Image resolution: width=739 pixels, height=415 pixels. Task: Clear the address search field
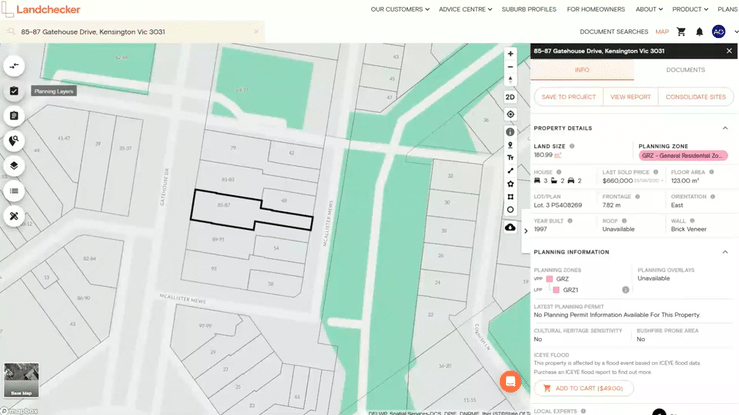pos(256,32)
